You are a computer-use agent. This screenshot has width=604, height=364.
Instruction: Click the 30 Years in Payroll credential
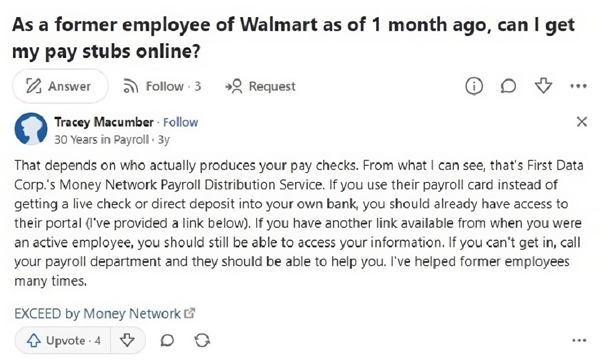pyautogui.click(x=102, y=139)
